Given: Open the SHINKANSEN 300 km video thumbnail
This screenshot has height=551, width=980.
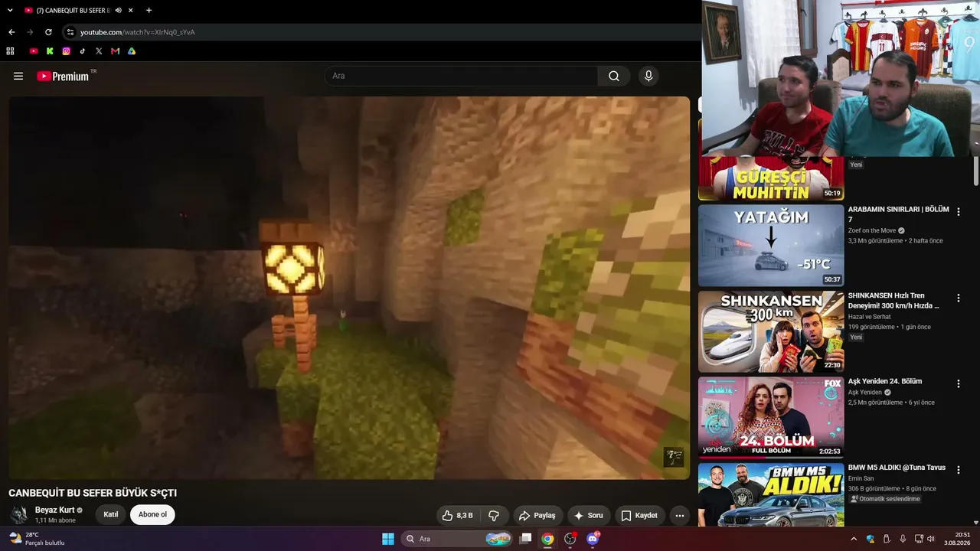Looking at the screenshot, I should click(771, 331).
